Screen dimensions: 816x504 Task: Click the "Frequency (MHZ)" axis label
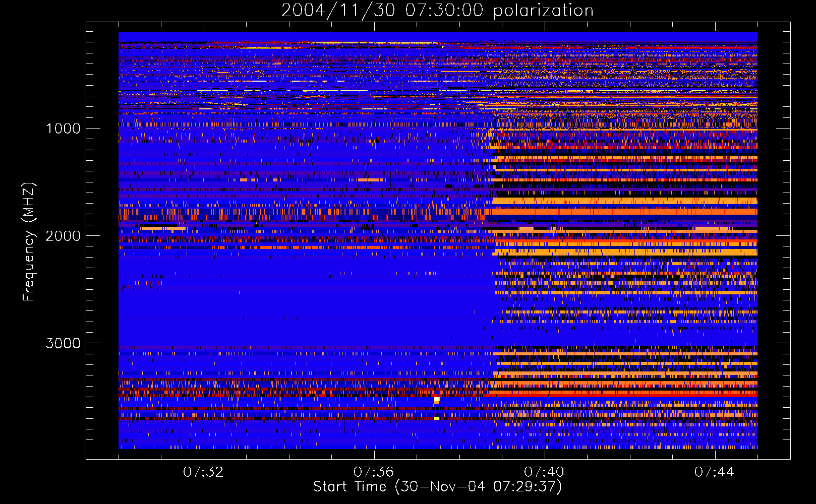point(29,242)
